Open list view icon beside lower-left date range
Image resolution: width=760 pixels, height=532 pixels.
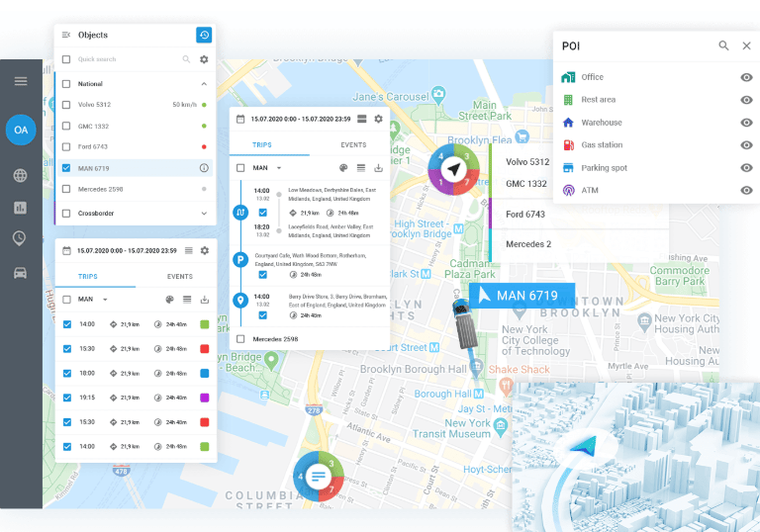[189, 250]
